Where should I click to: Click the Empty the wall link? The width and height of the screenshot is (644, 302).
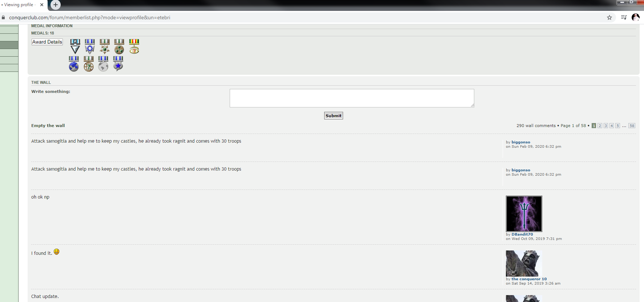pos(48,126)
